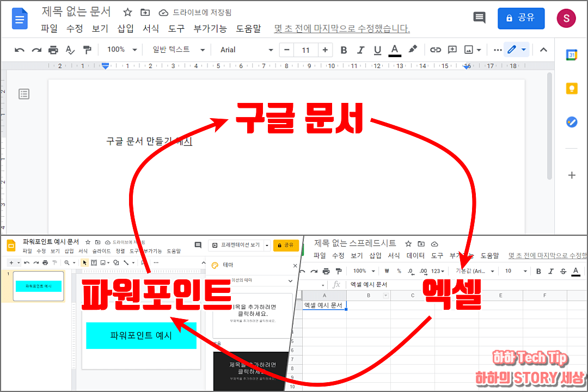Decrease font size in Docs

click(287, 50)
